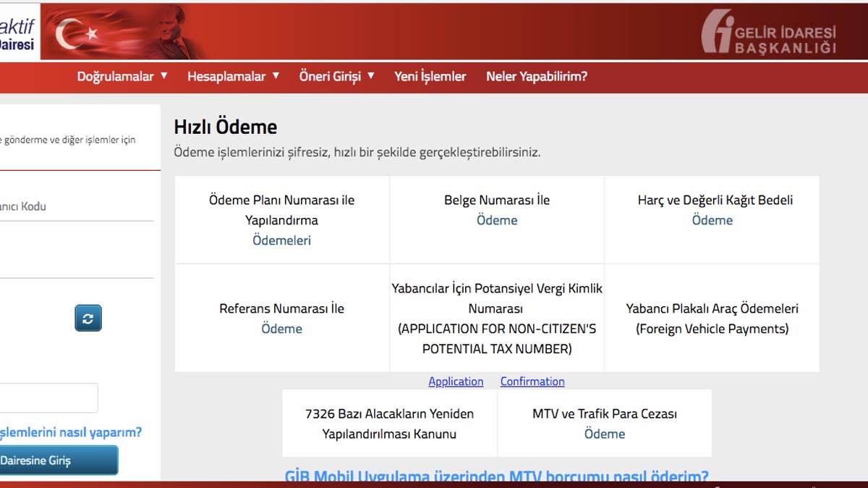Expand the Öneri Girişi dropdown
The width and height of the screenshot is (868, 488).
pos(336,76)
